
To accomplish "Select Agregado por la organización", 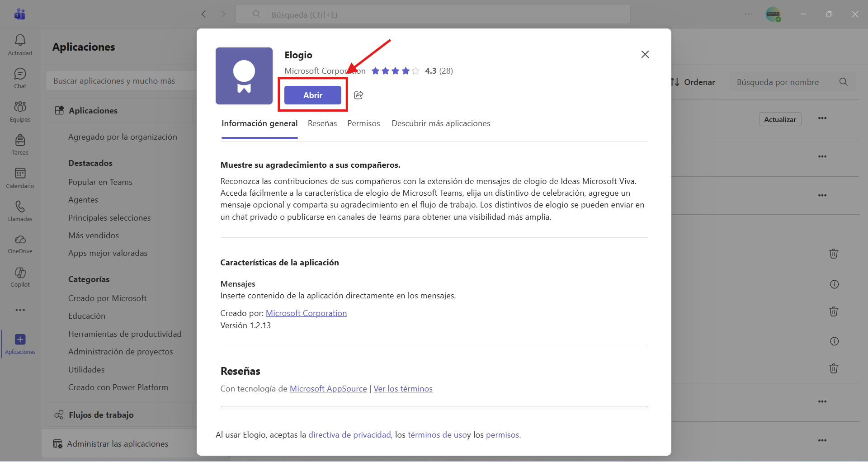I will pyautogui.click(x=123, y=137).
